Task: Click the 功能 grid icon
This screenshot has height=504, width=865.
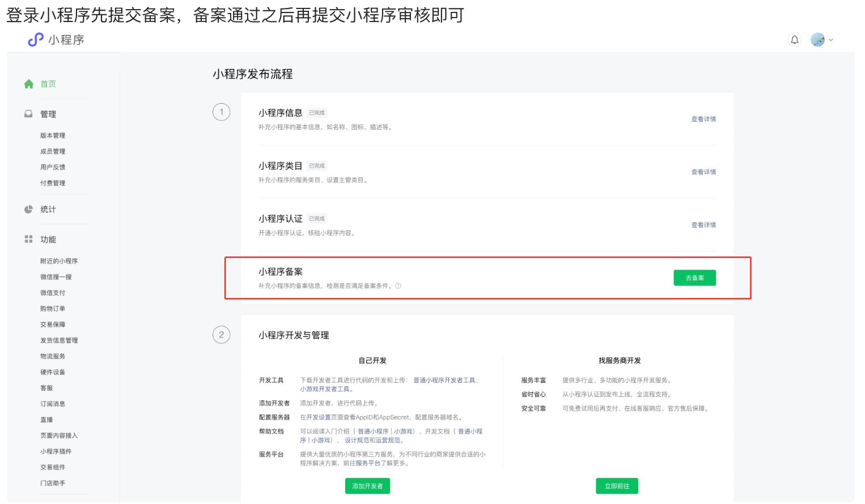Action: pyautogui.click(x=28, y=239)
